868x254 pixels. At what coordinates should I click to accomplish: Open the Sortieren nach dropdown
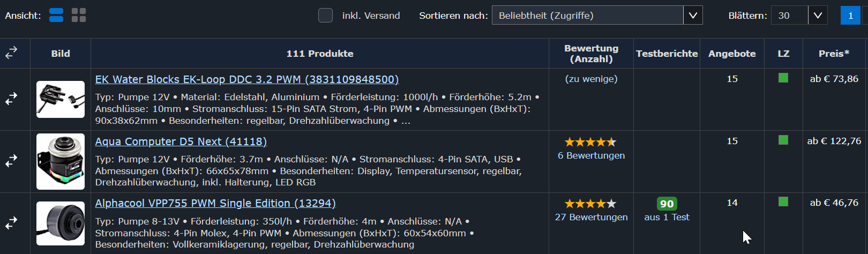coord(597,16)
